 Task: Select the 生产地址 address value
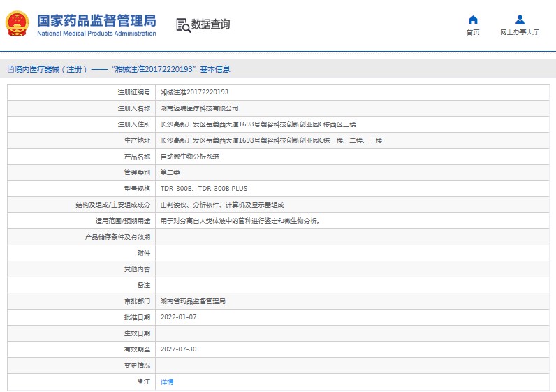[x=271, y=140]
